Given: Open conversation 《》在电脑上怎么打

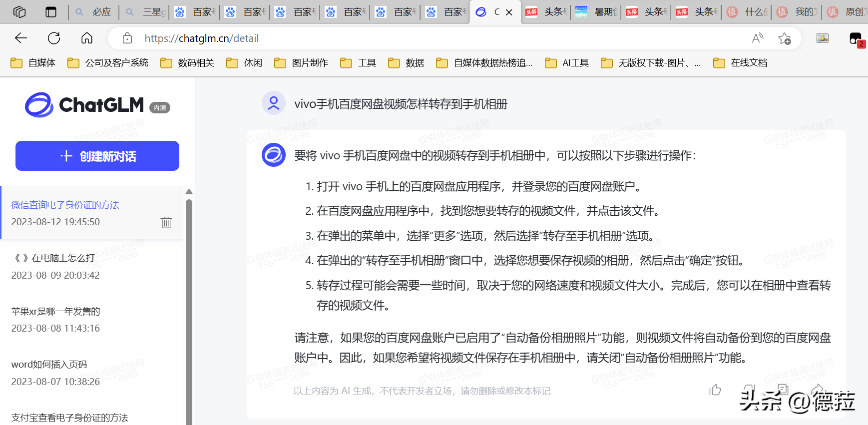Looking at the screenshot, I should [x=91, y=266].
